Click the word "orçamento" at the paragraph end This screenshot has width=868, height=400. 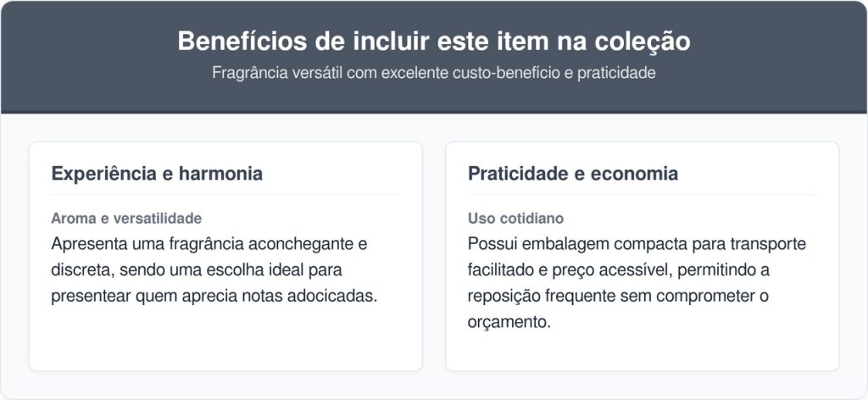tap(507, 323)
